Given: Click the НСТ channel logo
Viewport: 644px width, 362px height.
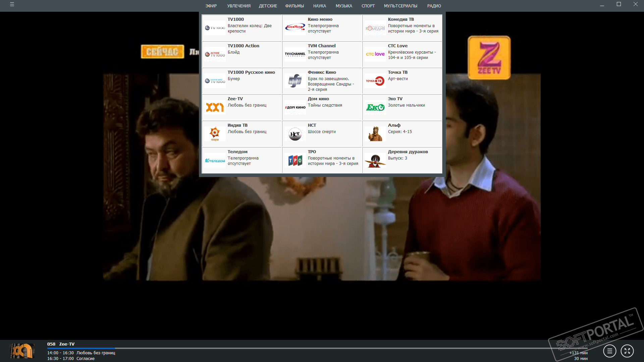Looking at the screenshot, I should (x=295, y=134).
